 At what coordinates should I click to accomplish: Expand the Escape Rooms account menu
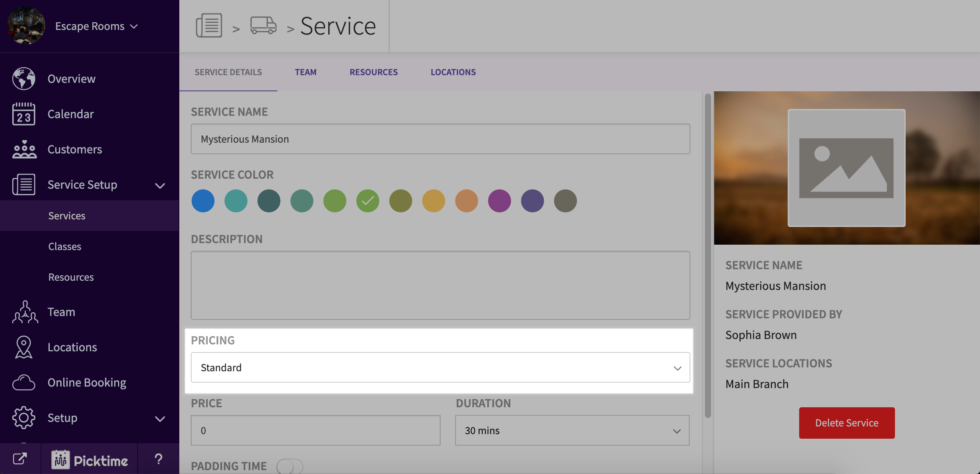[x=96, y=26]
